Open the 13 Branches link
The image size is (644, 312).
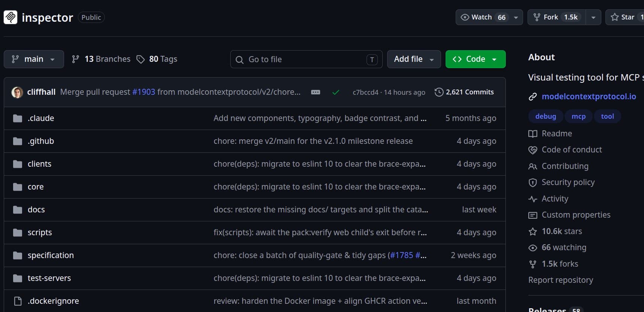[101, 59]
